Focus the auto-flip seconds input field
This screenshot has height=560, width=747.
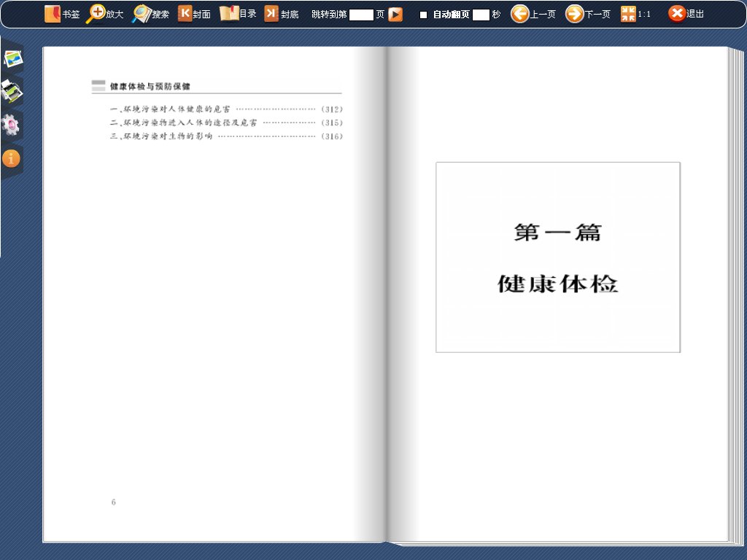click(481, 15)
